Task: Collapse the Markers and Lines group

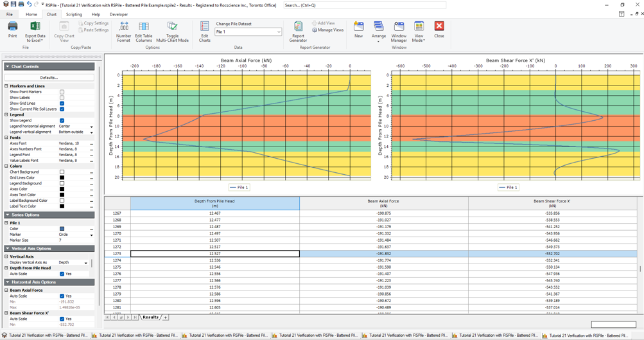Action: [x=6, y=86]
